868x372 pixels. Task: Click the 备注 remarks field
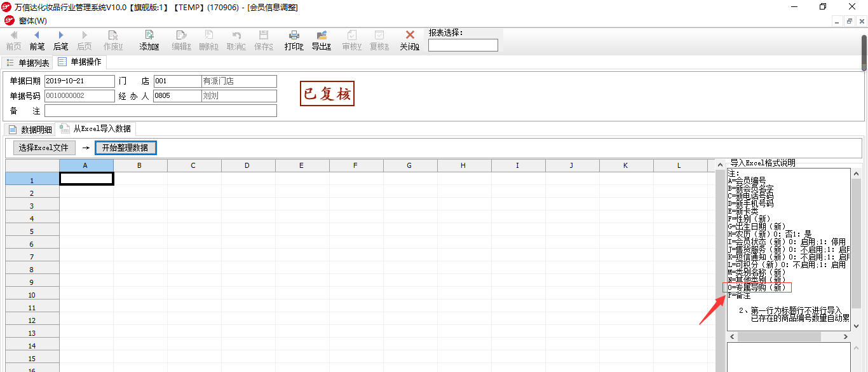pos(161,111)
